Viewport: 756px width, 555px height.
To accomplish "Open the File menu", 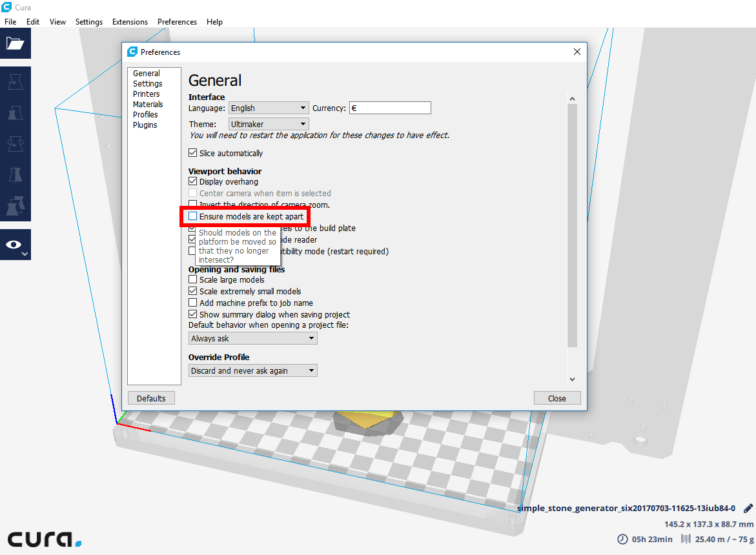I will [10, 22].
